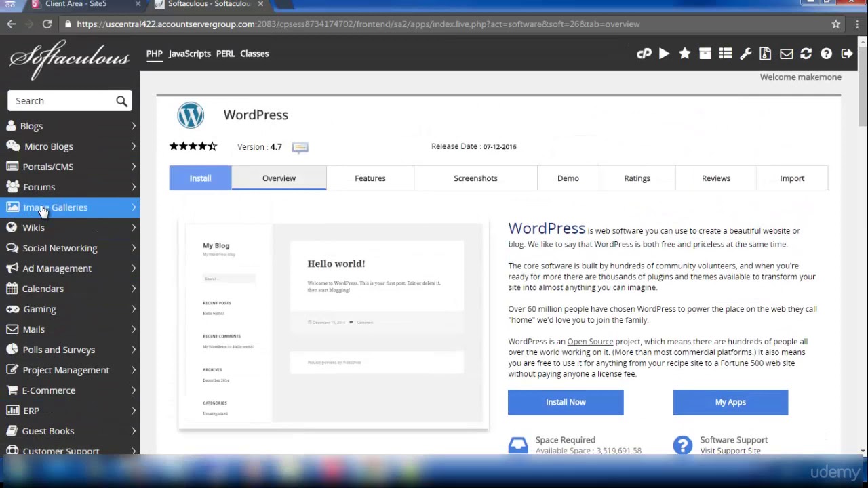
Task: Select the JavaScripts menu
Action: (189, 54)
